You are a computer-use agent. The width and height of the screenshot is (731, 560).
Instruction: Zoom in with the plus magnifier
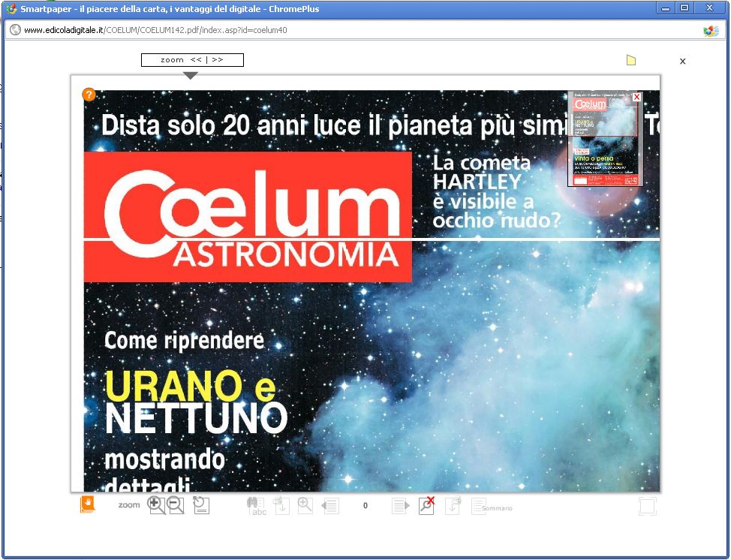point(156,505)
